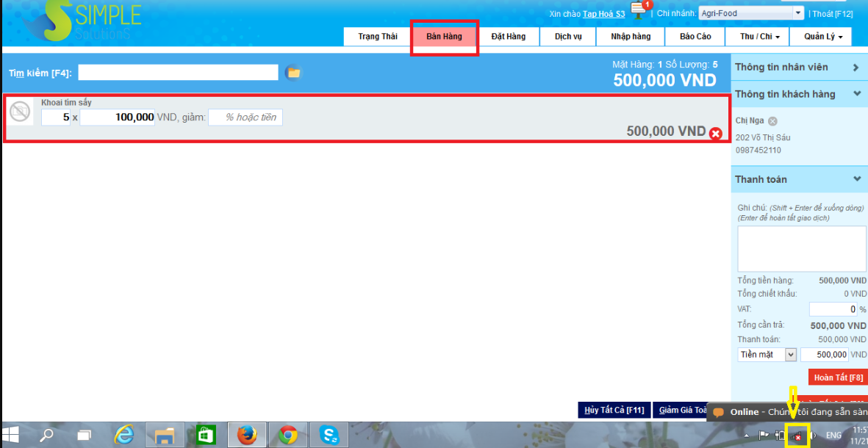Click the folder icon beside the search box
The image size is (868, 448).
[x=293, y=72]
